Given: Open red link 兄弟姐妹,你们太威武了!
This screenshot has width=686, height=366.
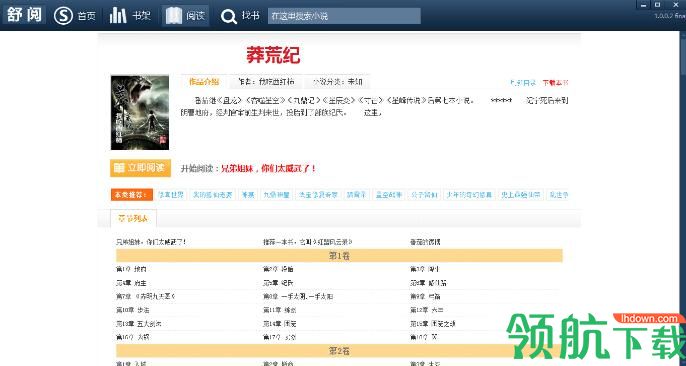Looking at the screenshot, I should click(268, 168).
